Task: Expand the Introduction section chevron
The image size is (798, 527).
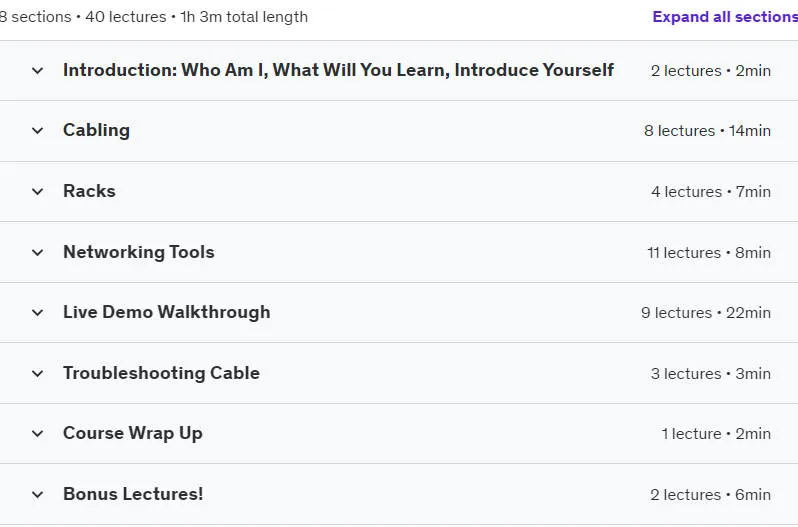Action: pyautogui.click(x=38, y=71)
